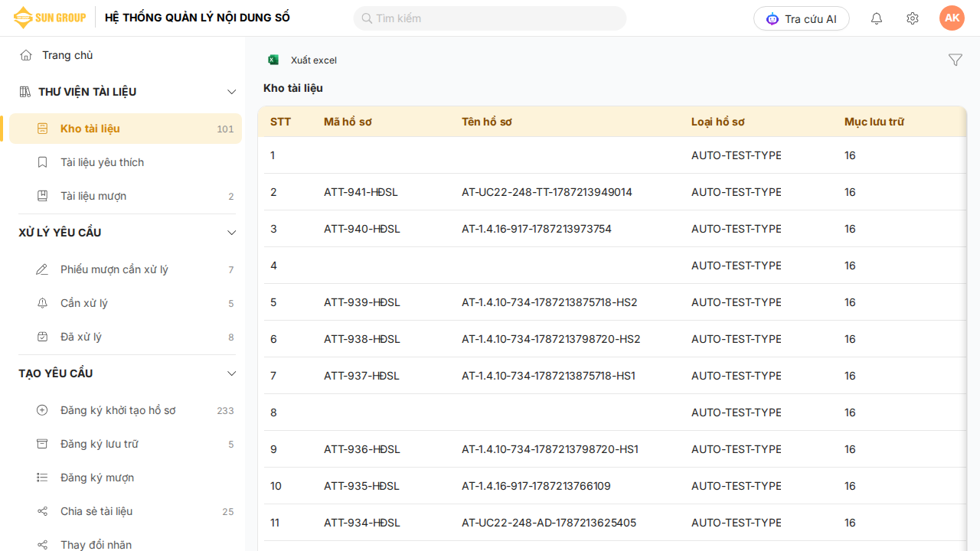This screenshot has height=551, width=980.
Task: Click the Loại hồ sơ column header
Action: (x=717, y=122)
